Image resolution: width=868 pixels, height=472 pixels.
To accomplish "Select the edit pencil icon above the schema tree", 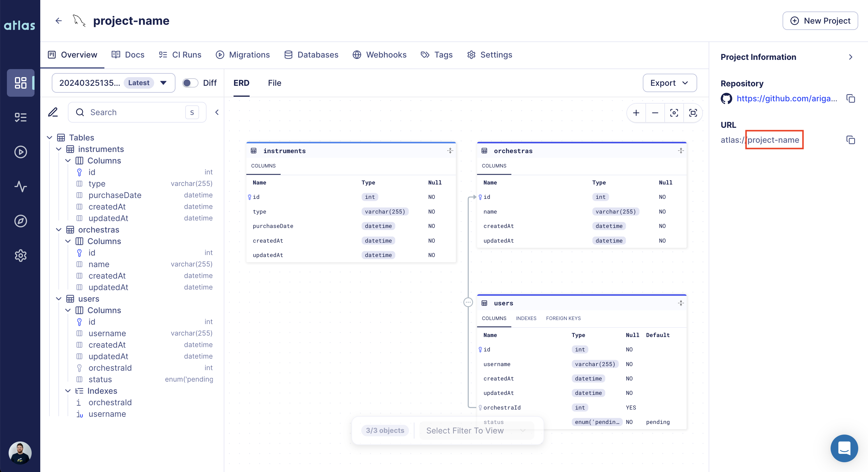I will 53,112.
